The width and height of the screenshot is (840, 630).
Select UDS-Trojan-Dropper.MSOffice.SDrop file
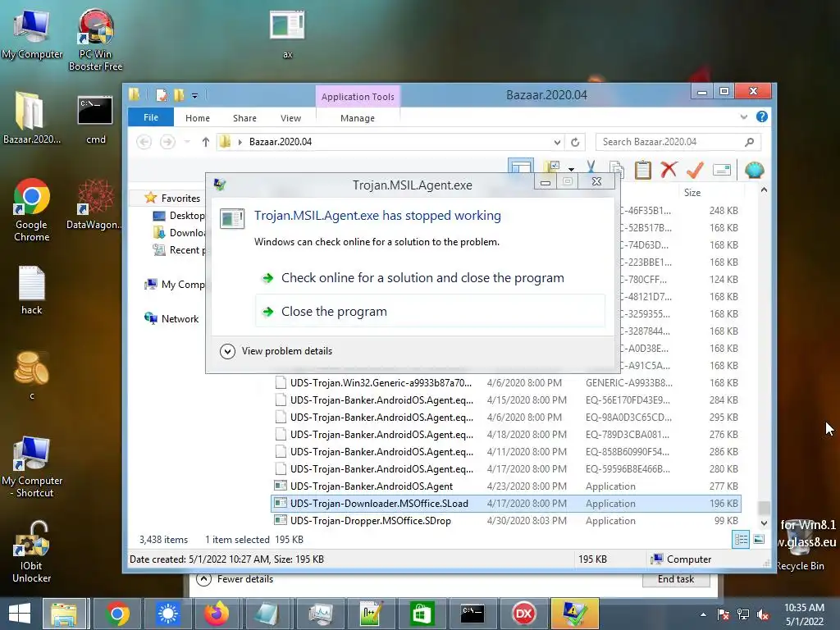[370, 521]
